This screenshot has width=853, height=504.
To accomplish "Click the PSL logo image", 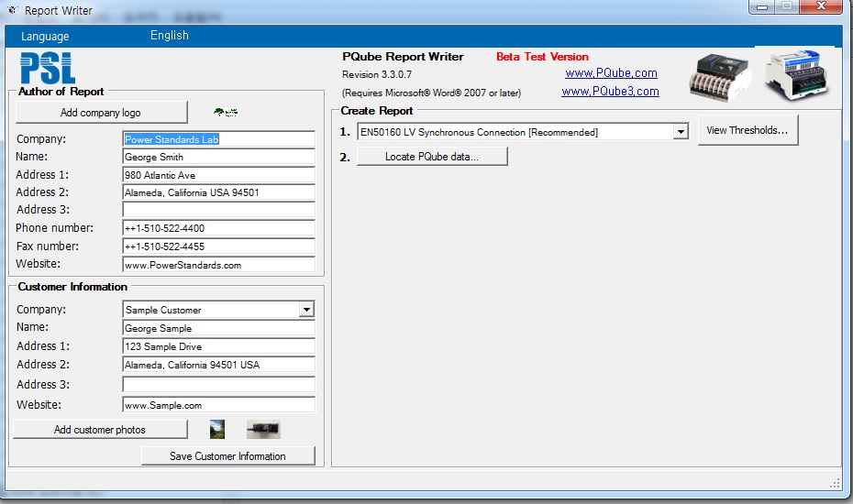I will (x=48, y=68).
